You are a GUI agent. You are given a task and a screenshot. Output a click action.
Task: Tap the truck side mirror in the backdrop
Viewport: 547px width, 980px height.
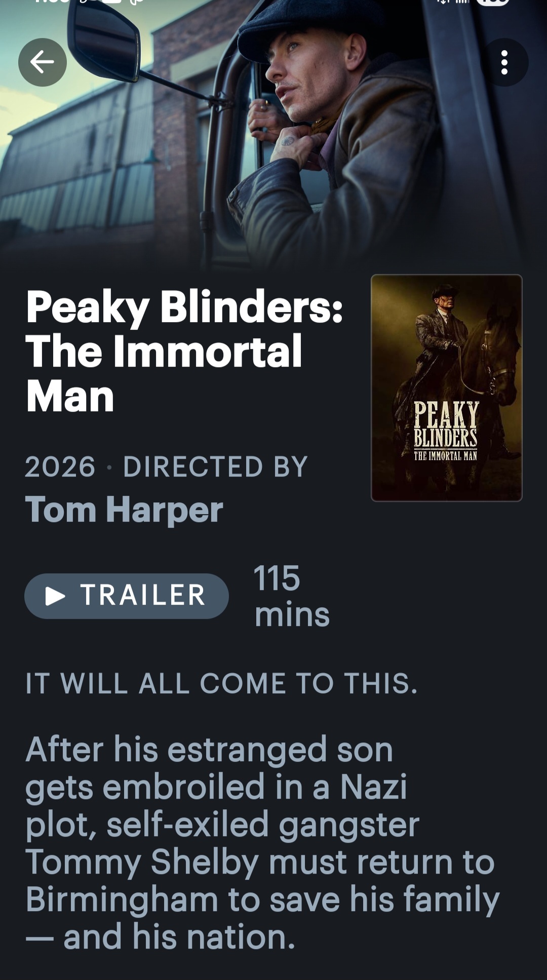105,41
